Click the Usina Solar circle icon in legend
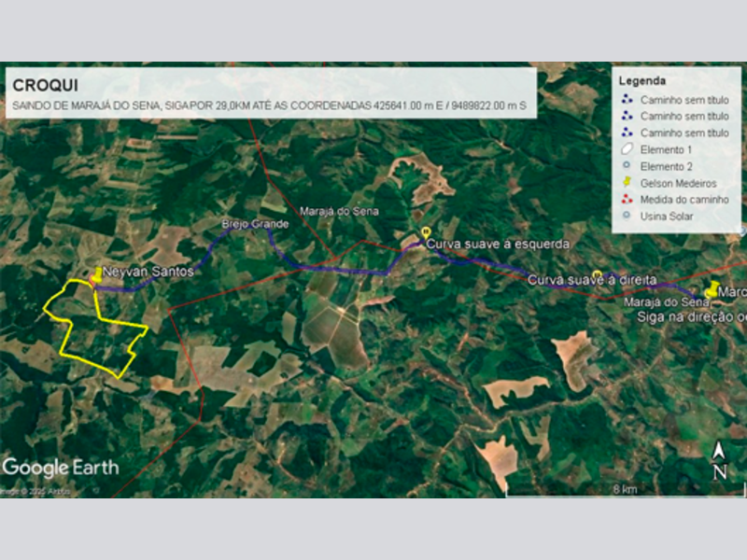Screen dimensions: 747x560 (627, 217)
